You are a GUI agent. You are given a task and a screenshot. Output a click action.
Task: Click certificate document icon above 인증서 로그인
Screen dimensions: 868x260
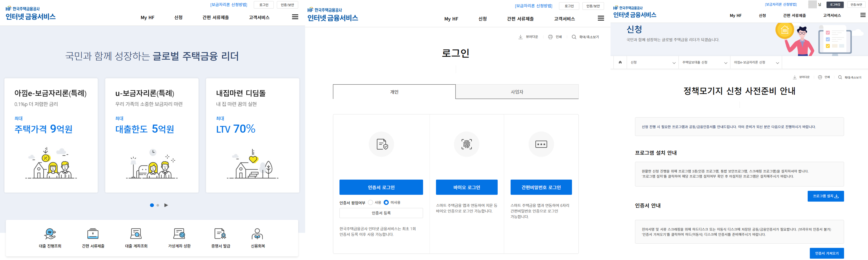[381, 144]
